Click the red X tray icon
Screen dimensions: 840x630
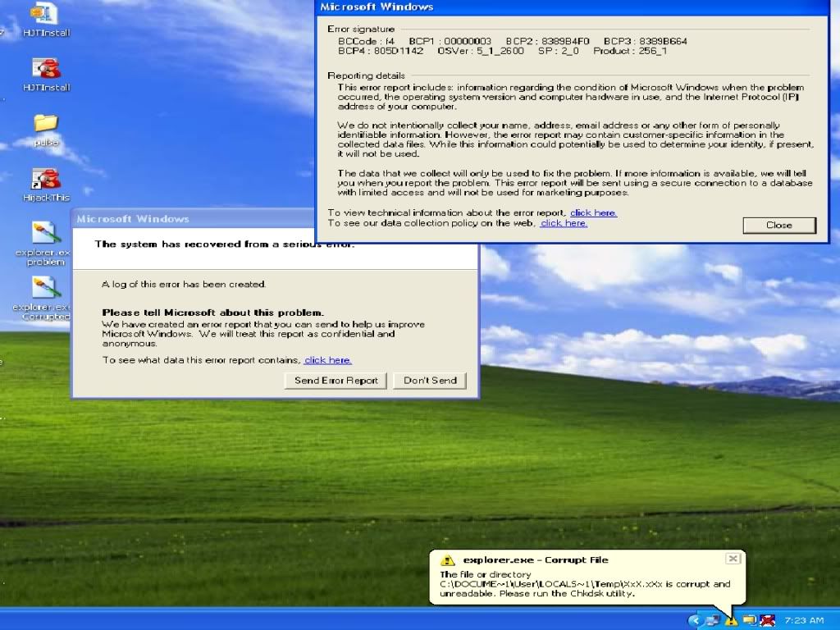coord(767,620)
